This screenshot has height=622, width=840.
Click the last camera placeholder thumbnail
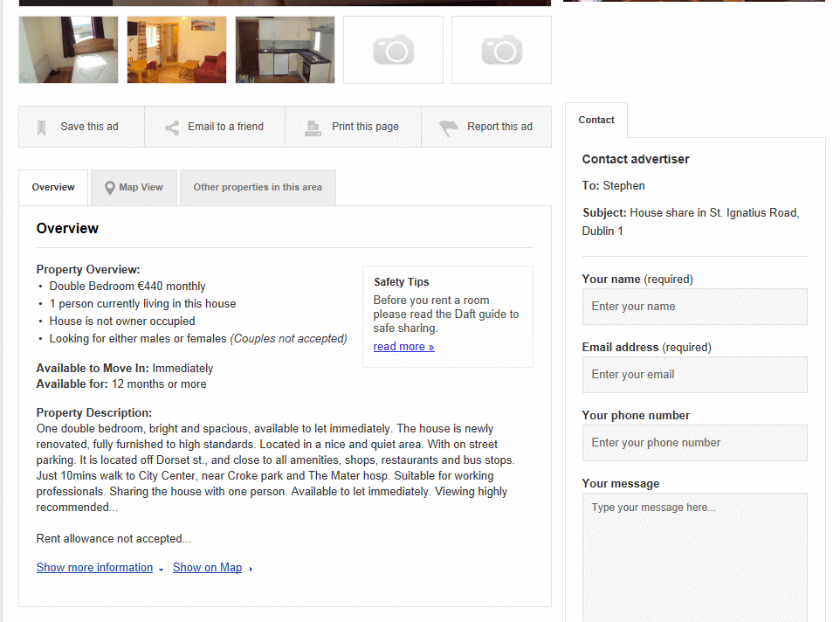point(501,50)
